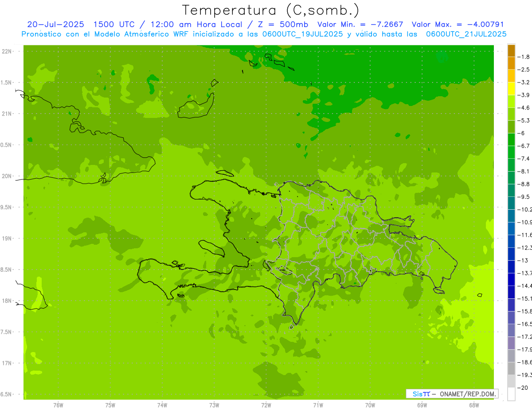Click the '71W' longitude label
Viewport: 532px width, 411px height.
click(318, 405)
